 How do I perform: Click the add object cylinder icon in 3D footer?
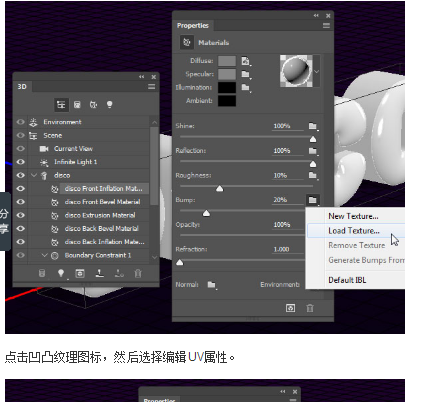pos(42,274)
